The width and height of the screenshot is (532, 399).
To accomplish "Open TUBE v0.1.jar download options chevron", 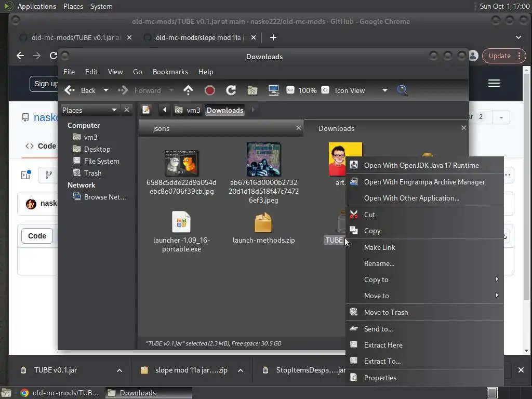I will coord(119,370).
